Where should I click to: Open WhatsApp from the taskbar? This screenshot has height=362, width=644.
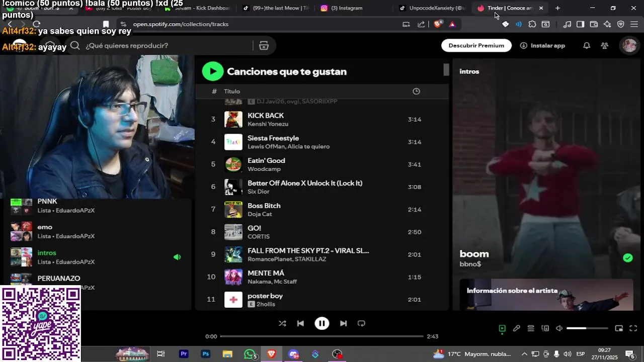249,354
